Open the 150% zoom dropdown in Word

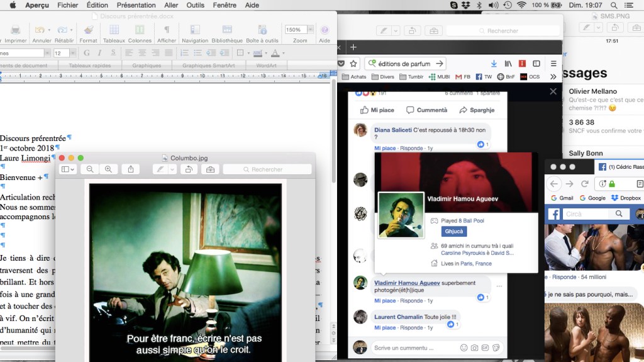click(310, 30)
